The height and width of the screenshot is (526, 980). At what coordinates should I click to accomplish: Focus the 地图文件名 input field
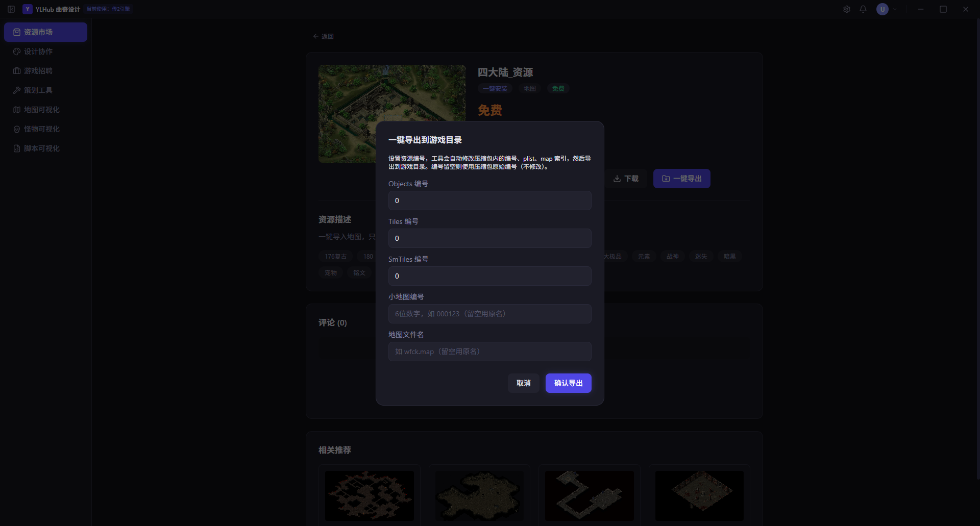490,352
